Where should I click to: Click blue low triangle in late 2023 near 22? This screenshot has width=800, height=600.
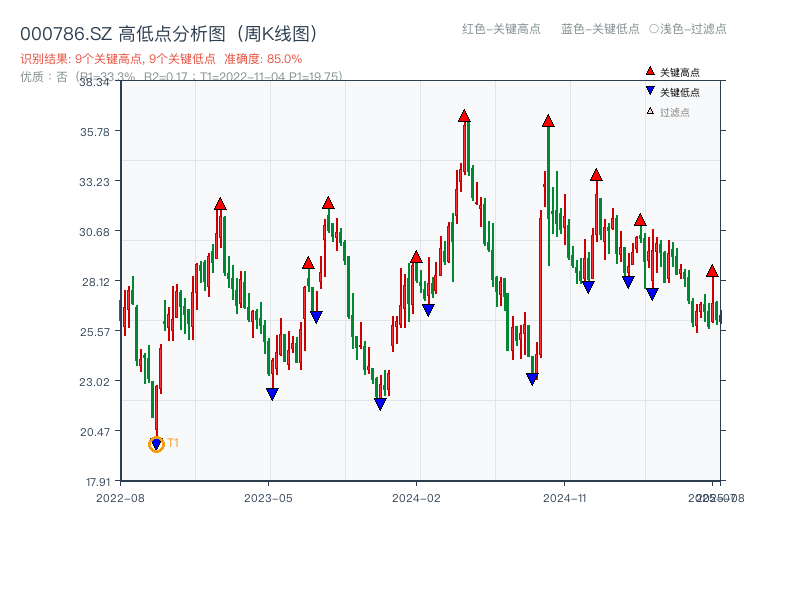click(380, 404)
